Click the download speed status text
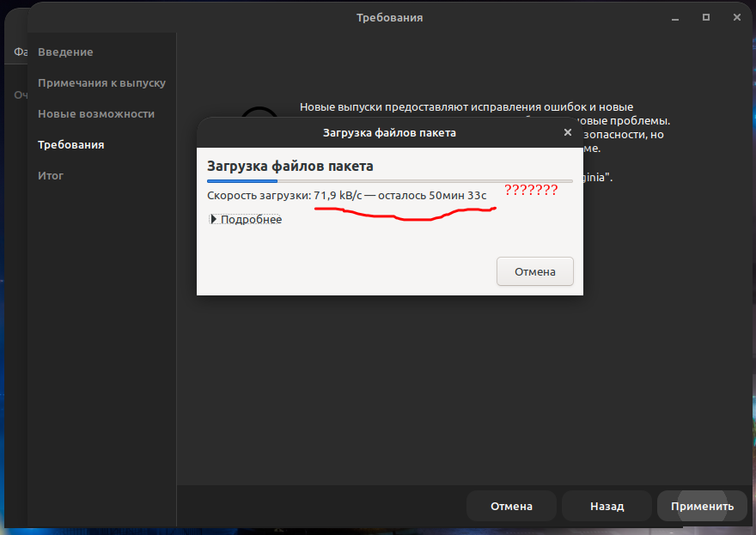 [x=345, y=195]
